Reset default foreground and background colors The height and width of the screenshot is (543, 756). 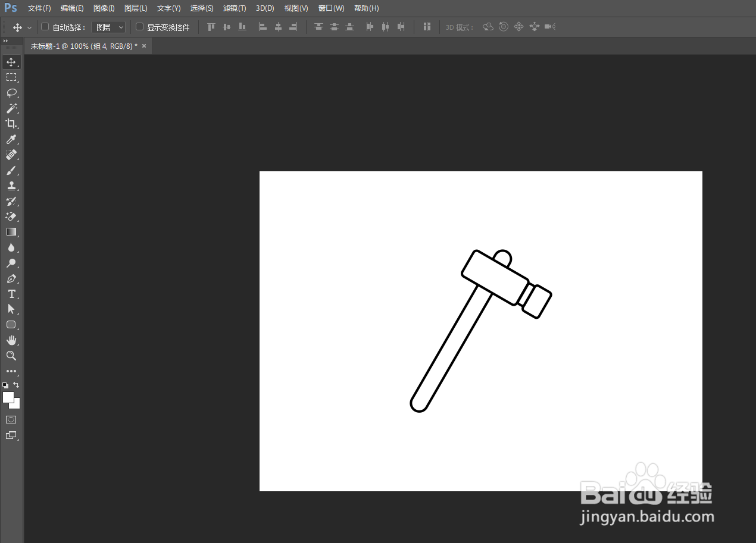pos(5,385)
